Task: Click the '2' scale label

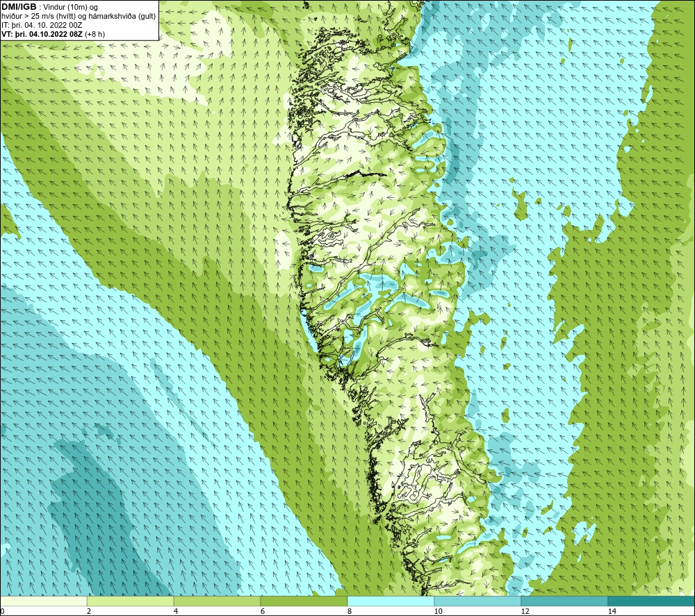Action: click(89, 612)
